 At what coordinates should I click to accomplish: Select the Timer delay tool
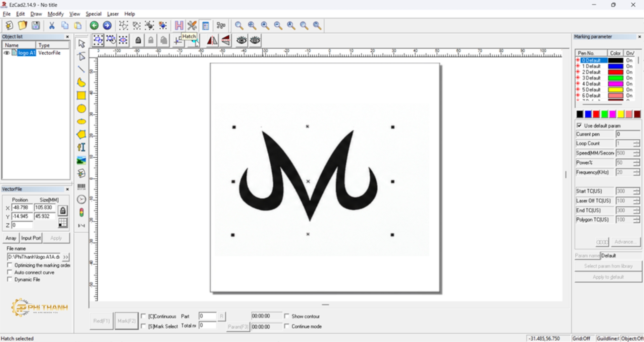coord(81,199)
